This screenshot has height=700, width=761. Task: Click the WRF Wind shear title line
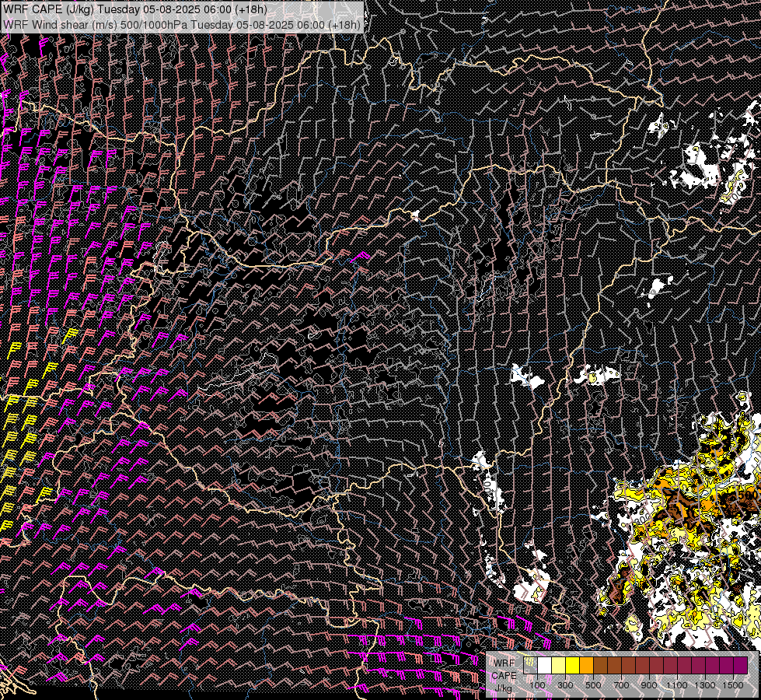tap(182, 24)
